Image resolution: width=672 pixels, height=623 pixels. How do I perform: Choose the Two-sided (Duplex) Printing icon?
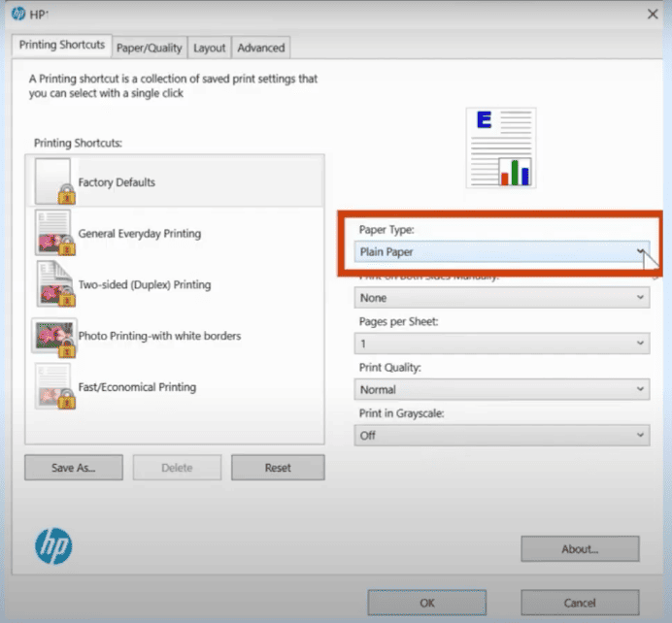coord(55,284)
